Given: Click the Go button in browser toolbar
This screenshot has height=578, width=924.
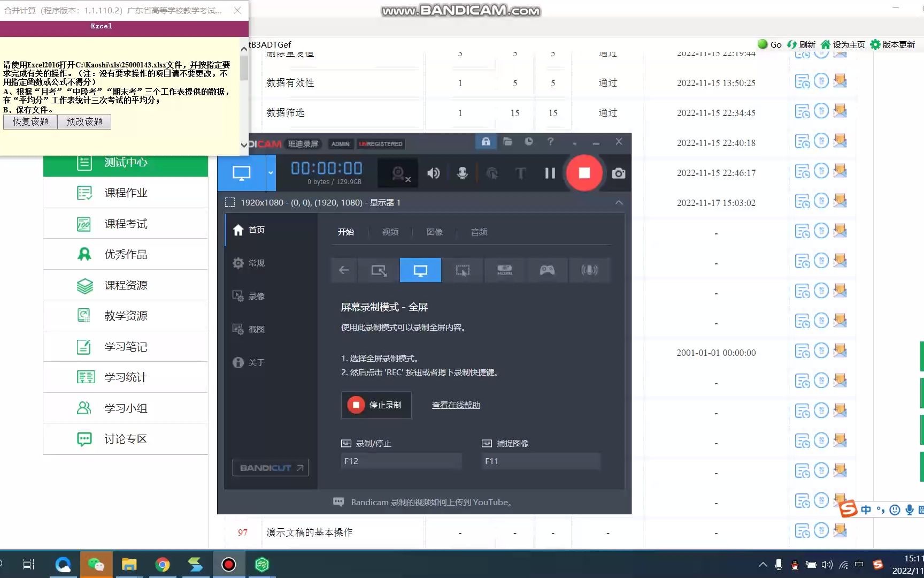Looking at the screenshot, I should [x=769, y=44].
